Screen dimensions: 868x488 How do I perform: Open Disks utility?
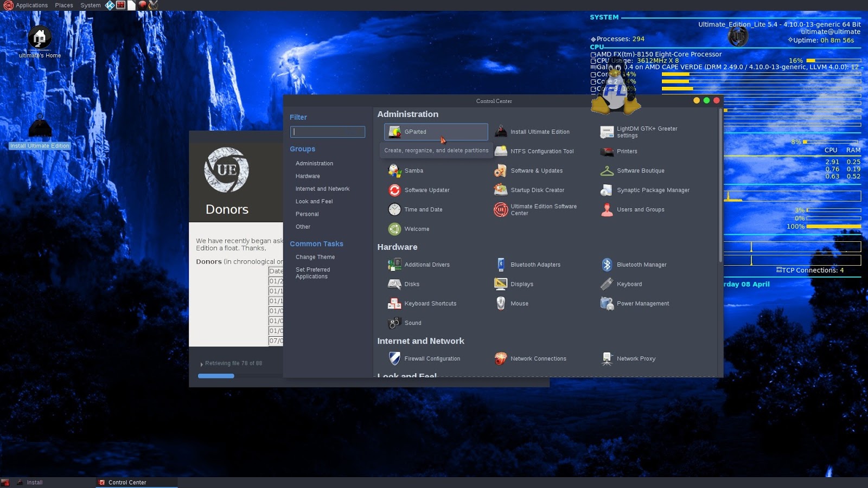coord(403,284)
